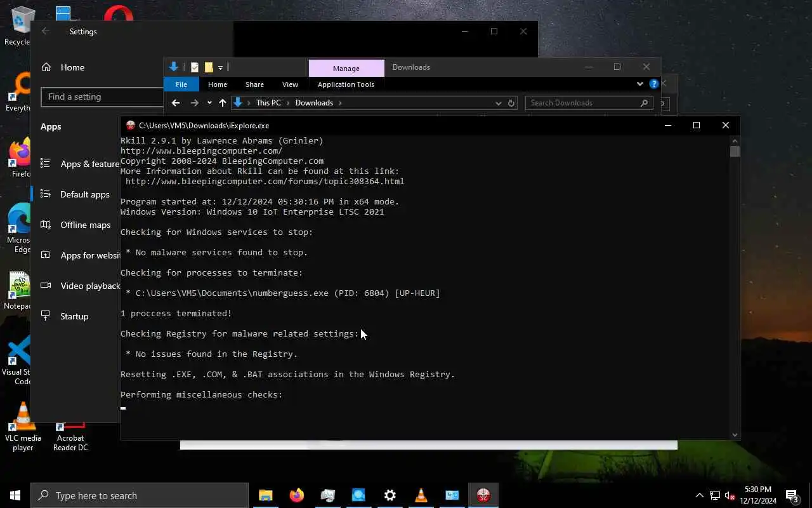This screenshot has height=508, width=812.
Task: Open the View ribbon tab
Action: 290,84
